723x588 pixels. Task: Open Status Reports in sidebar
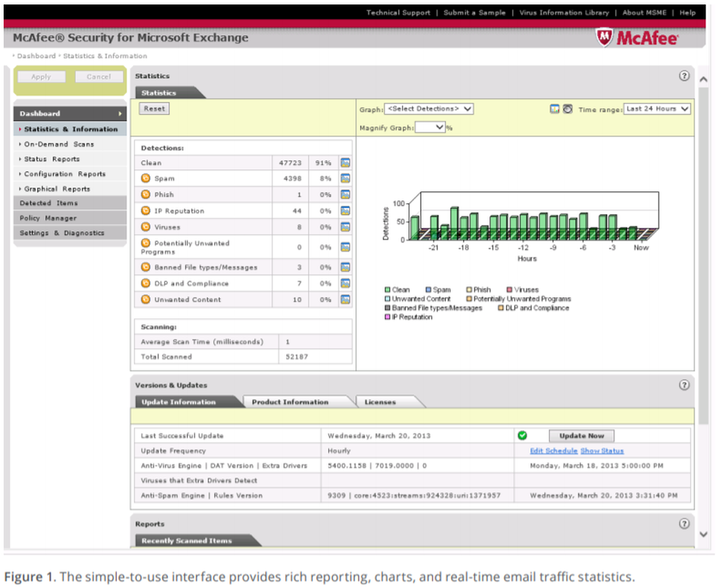tap(70, 158)
